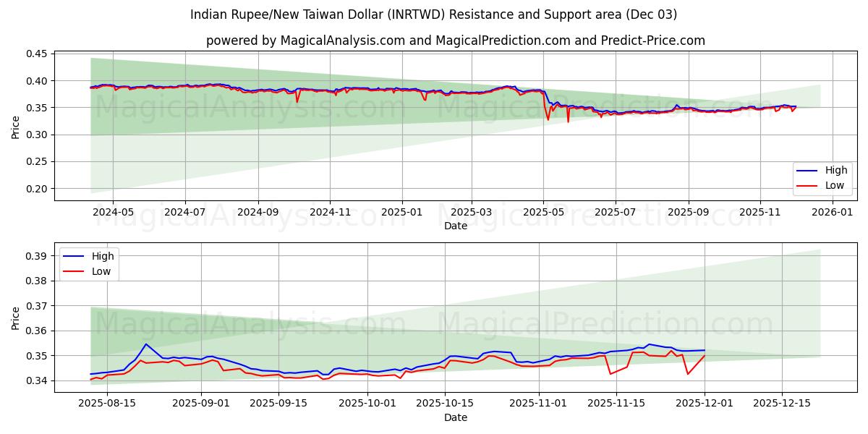Expand the top chart legend box
This screenshot has width=868, height=434.
[822, 178]
